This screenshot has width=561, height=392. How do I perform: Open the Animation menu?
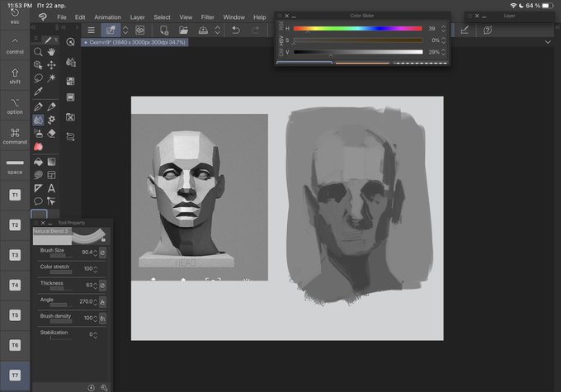click(108, 17)
